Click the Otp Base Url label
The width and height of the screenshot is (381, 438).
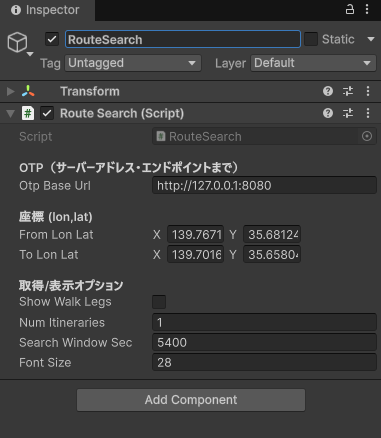click(x=55, y=186)
